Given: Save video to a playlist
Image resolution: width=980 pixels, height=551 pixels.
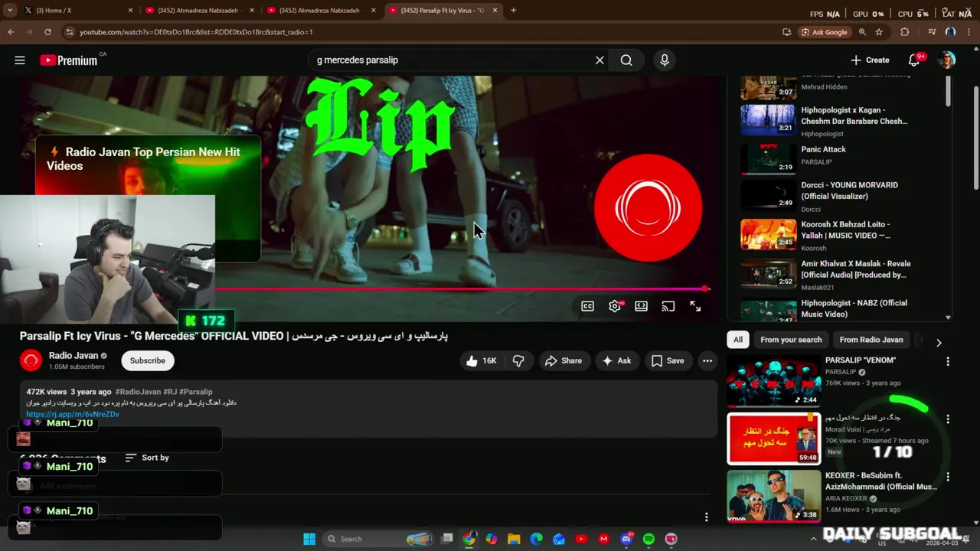Looking at the screenshot, I should click(668, 360).
